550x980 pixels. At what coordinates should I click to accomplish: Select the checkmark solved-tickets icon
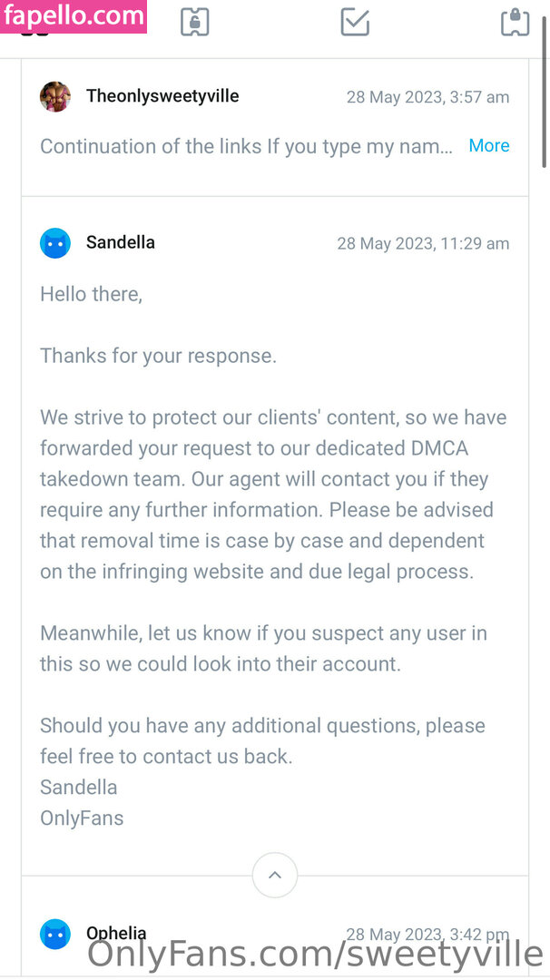tap(355, 22)
